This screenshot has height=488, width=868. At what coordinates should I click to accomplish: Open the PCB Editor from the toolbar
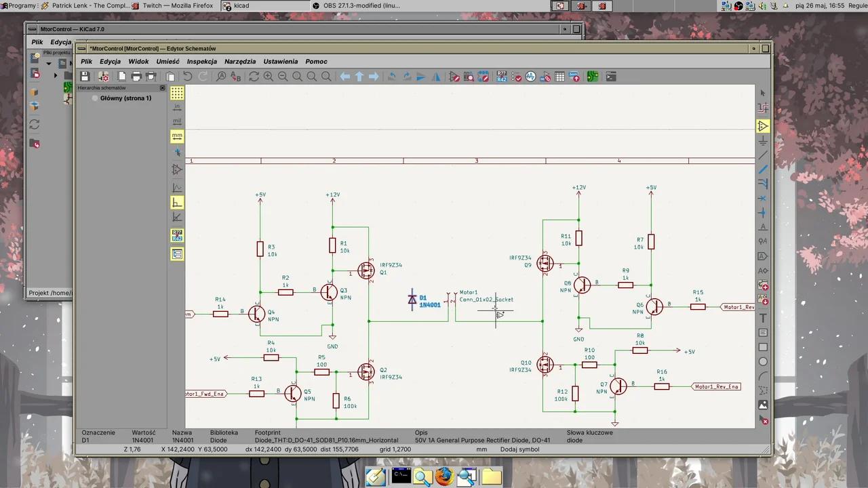(x=592, y=76)
